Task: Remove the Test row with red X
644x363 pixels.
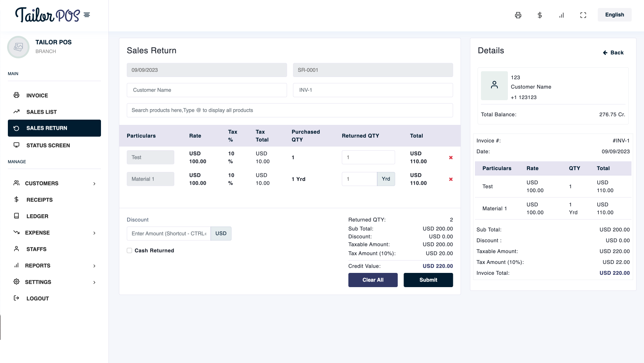Action: tap(451, 158)
